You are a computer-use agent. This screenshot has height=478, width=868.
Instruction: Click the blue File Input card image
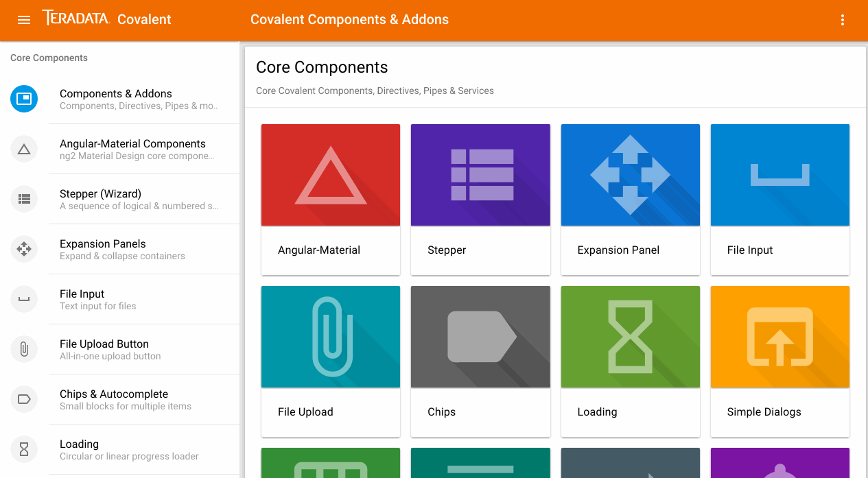point(780,175)
